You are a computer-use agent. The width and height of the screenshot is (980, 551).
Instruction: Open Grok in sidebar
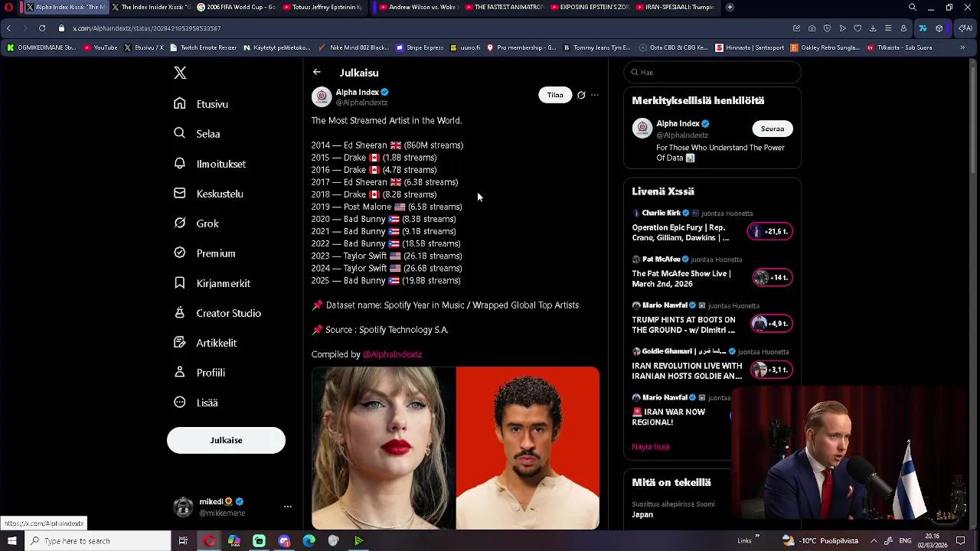(x=197, y=223)
